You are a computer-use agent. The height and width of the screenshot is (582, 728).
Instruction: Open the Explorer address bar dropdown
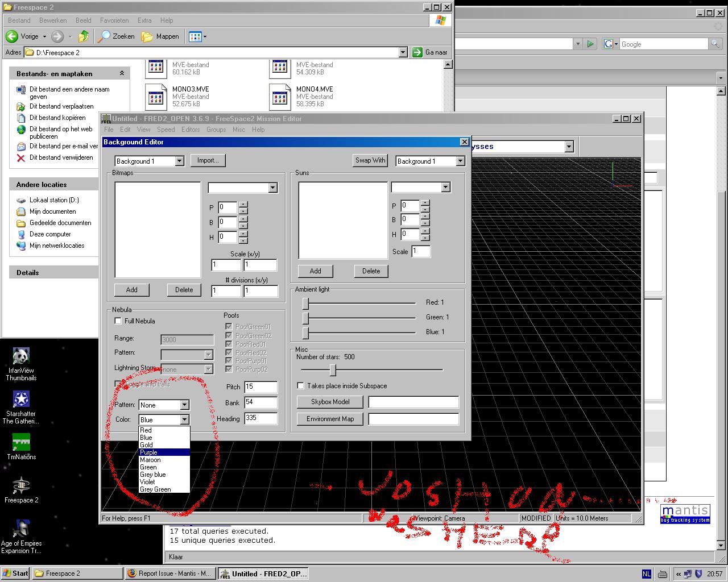[x=403, y=52]
